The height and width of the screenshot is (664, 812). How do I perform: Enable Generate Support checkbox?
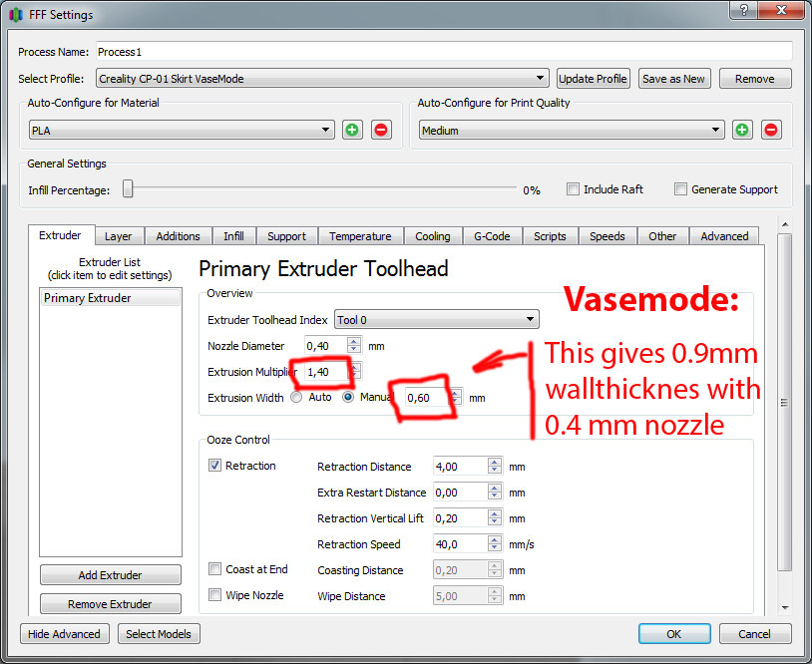[x=680, y=189]
